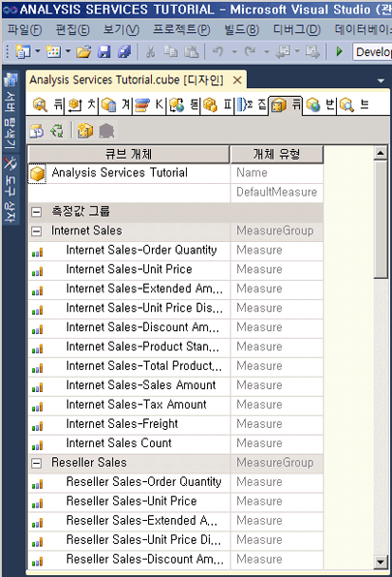The width and height of the screenshot is (392, 577).
Task: Open the 도구 상자 side panel
Action: [10, 190]
